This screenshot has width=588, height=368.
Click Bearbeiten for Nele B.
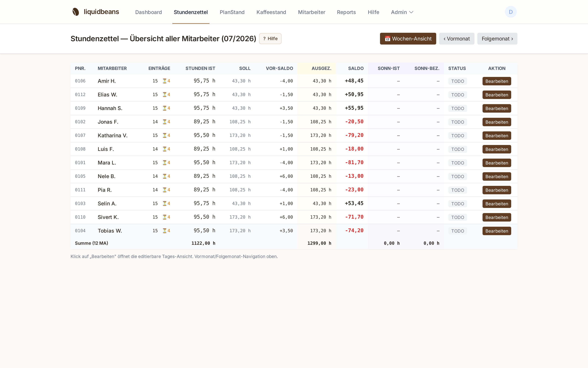(497, 177)
